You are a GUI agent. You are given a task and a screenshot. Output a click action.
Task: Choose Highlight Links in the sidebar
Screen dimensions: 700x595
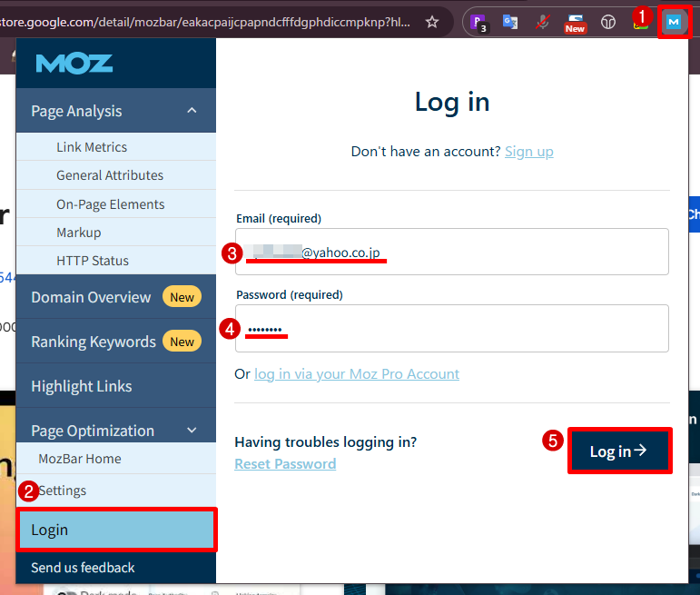click(x=82, y=386)
